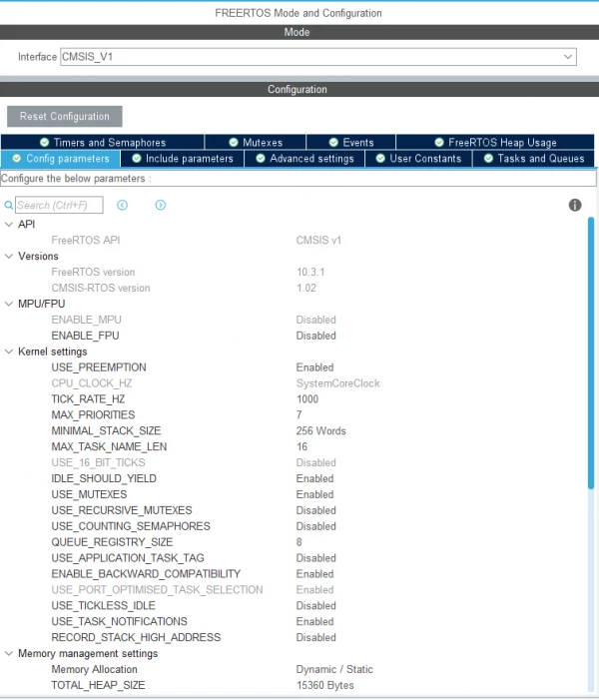Open FreeRTOS Heap Usage tab

(495, 142)
